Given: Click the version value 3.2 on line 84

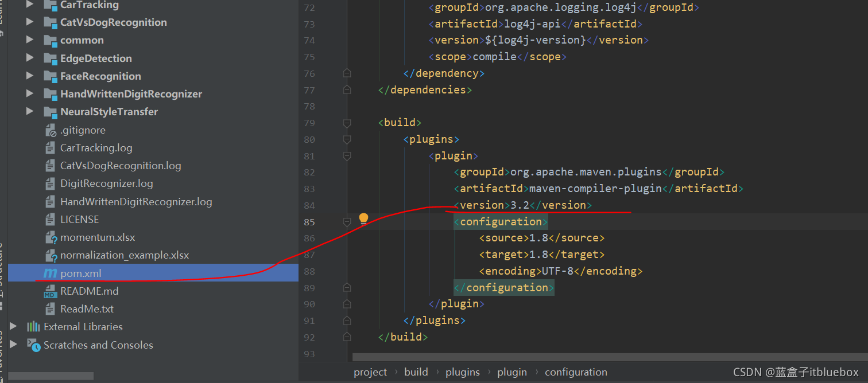Looking at the screenshot, I should click(520, 205).
